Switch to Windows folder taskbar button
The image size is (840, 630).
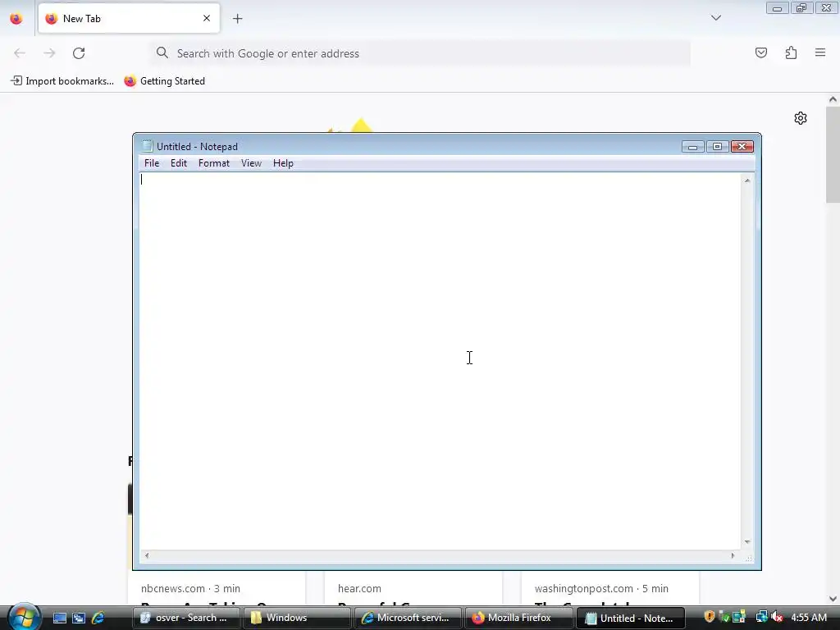pos(297,618)
